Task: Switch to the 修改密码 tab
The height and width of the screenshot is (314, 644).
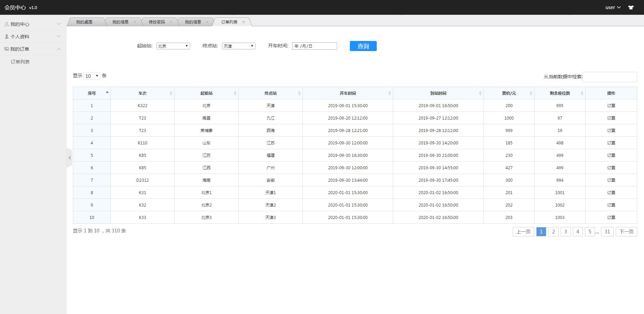Action: tap(157, 22)
